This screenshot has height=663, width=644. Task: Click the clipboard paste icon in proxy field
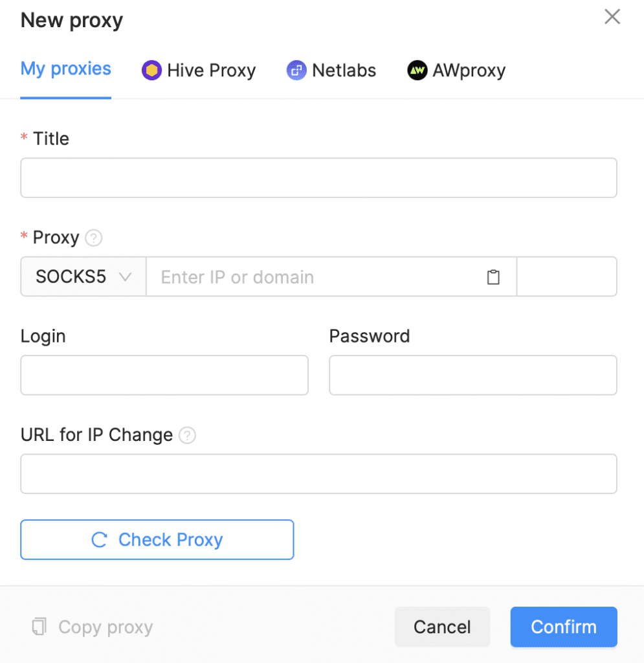(493, 276)
